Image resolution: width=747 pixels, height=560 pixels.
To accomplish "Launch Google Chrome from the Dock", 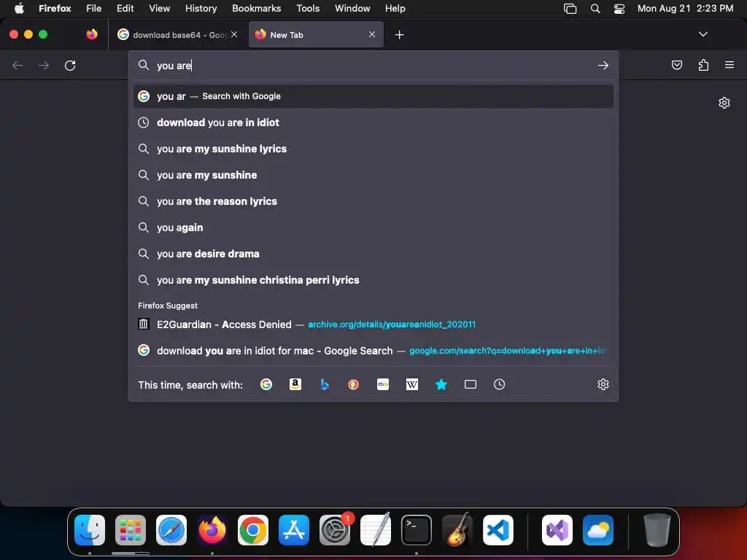I will (x=253, y=529).
